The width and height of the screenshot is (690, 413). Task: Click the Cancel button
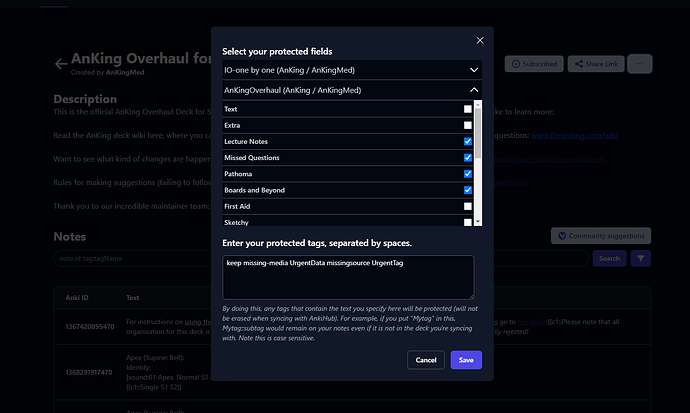[x=426, y=360]
